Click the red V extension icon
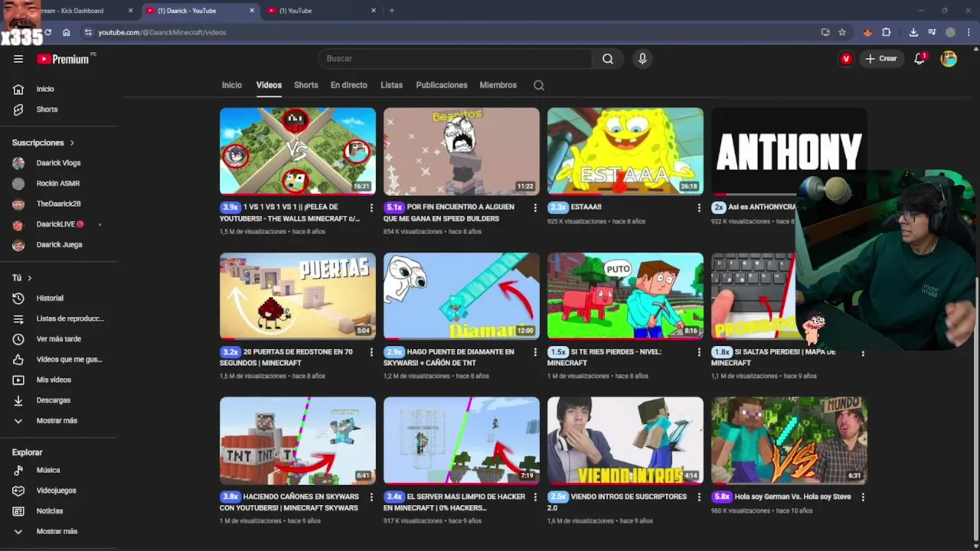 pos(846,59)
